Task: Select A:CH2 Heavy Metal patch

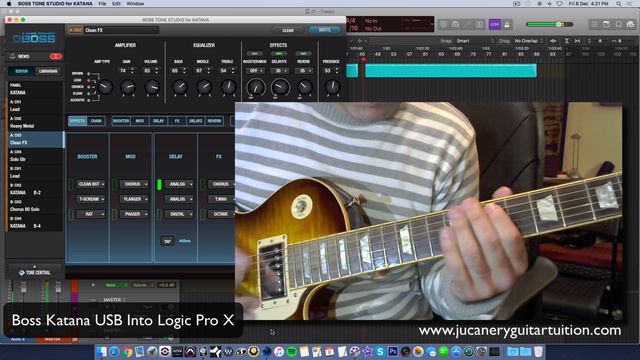Action: (x=35, y=122)
